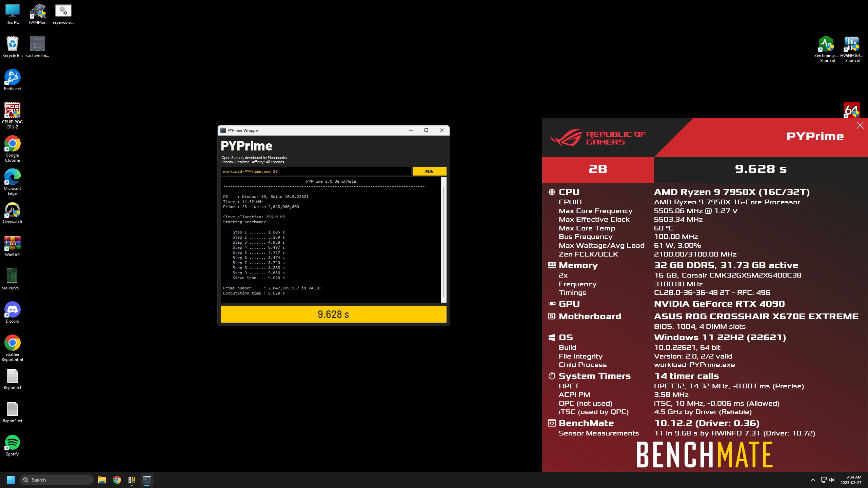Launch Overwatch from desktop
The width and height of the screenshot is (868, 488).
tap(12, 213)
